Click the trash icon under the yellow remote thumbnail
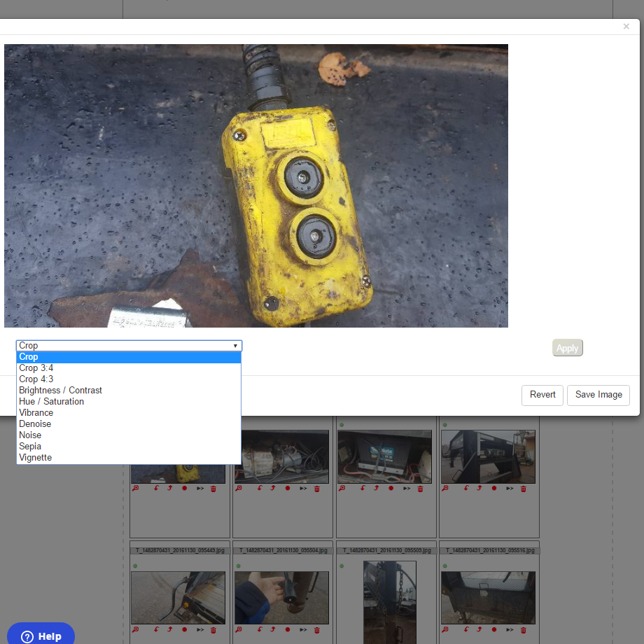Image resolution: width=644 pixels, height=644 pixels. (213, 489)
